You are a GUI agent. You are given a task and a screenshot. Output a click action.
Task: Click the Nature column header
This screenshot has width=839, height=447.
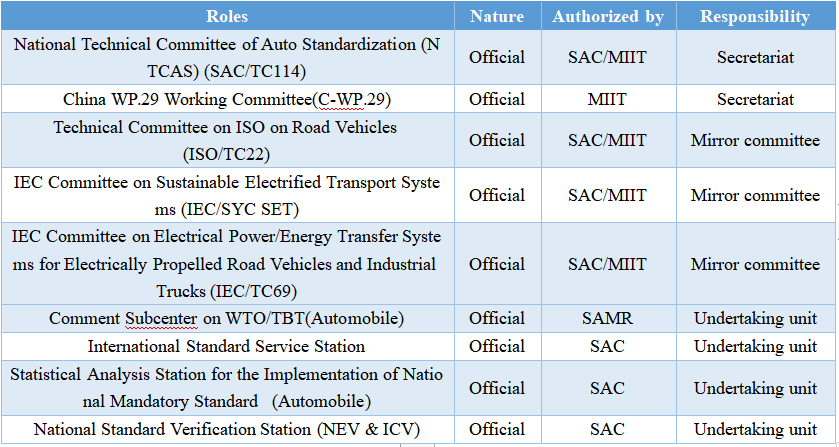498,16
